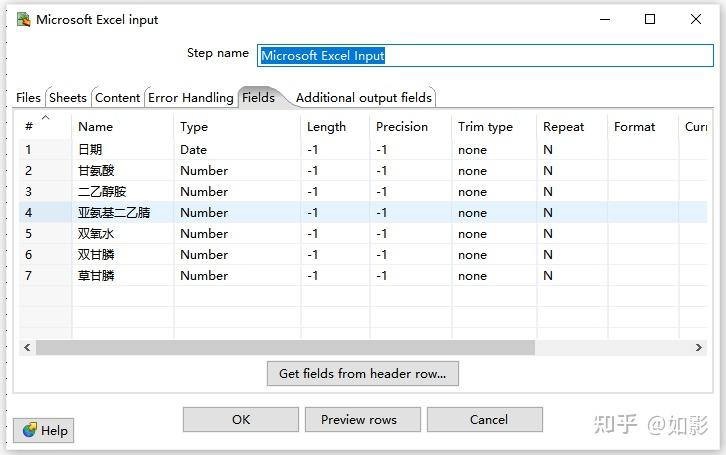Viewport: 726px width, 455px height.
Task: Click Get fields from header row button
Action: (363, 374)
